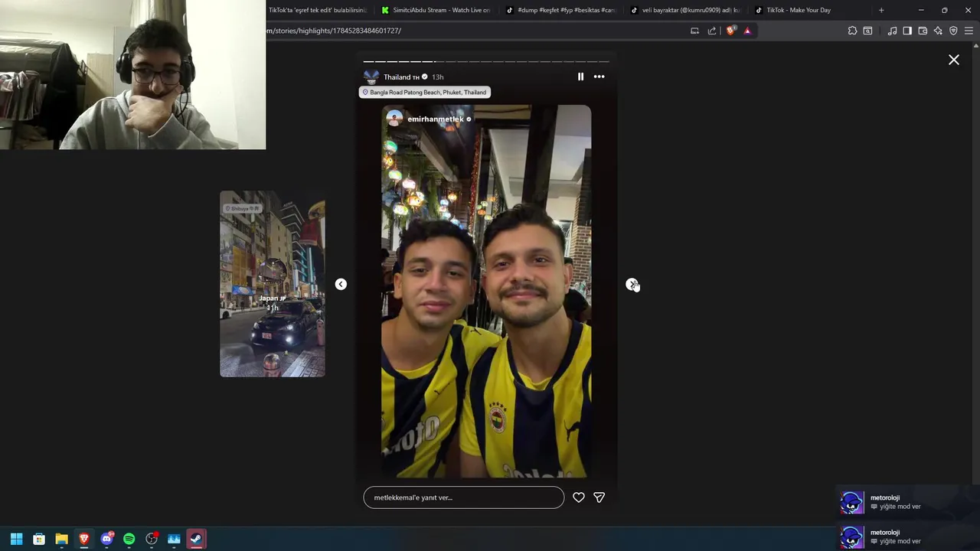Go to the next story with right arrow
This screenshot has width=980, height=551.
(632, 284)
